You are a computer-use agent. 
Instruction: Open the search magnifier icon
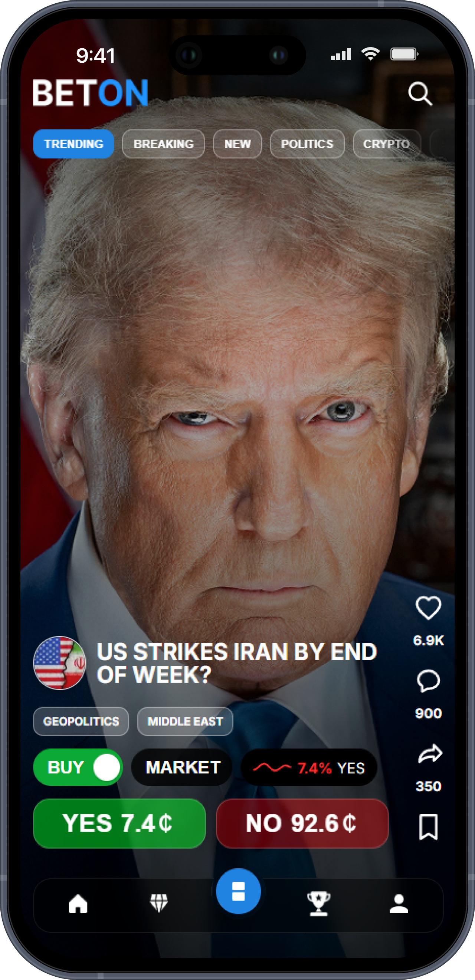pos(420,93)
